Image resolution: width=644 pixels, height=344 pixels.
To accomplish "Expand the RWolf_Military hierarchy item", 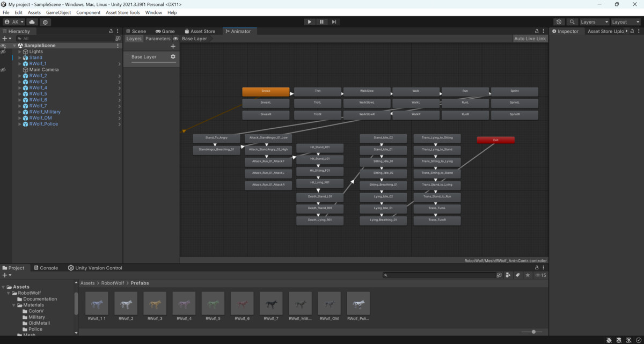I will tap(20, 112).
